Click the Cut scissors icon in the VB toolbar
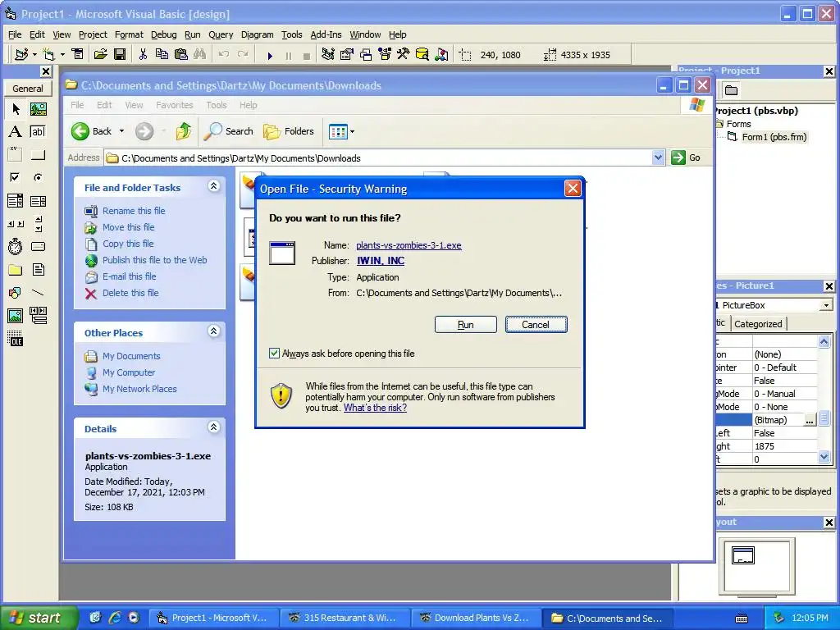Image resolution: width=840 pixels, height=630 pixels. (x=143, y=54)
